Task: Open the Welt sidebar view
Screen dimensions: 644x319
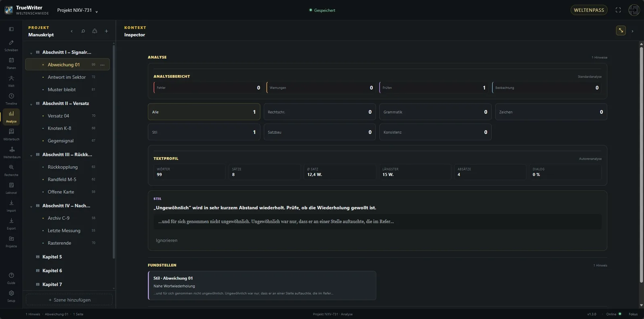Action: click(x=11, y=81)
